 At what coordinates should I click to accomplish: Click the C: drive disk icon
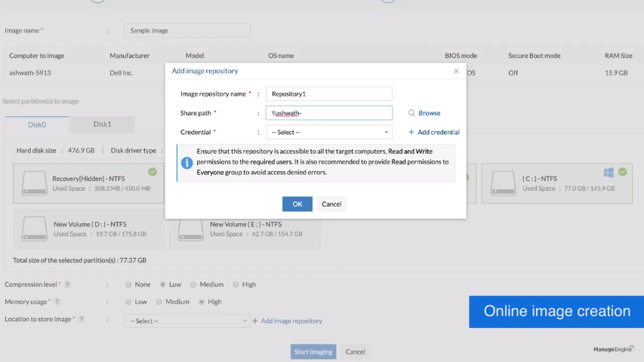tap(503, 183)
